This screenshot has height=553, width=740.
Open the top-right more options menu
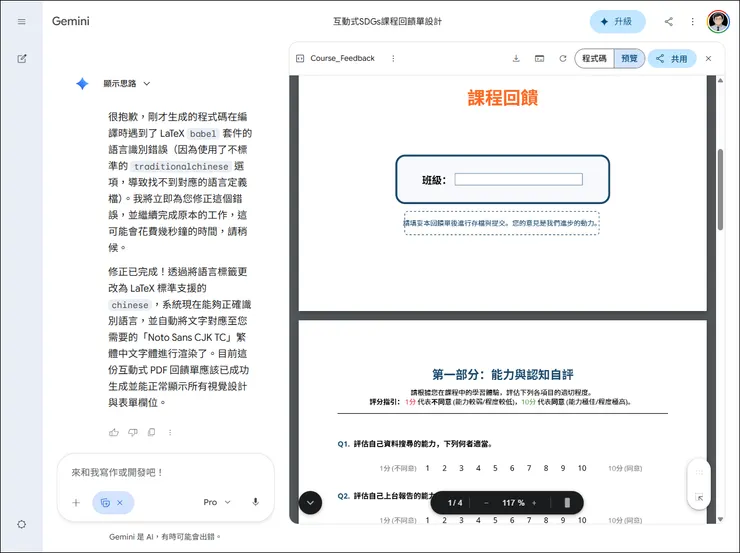tap(692, 22)
